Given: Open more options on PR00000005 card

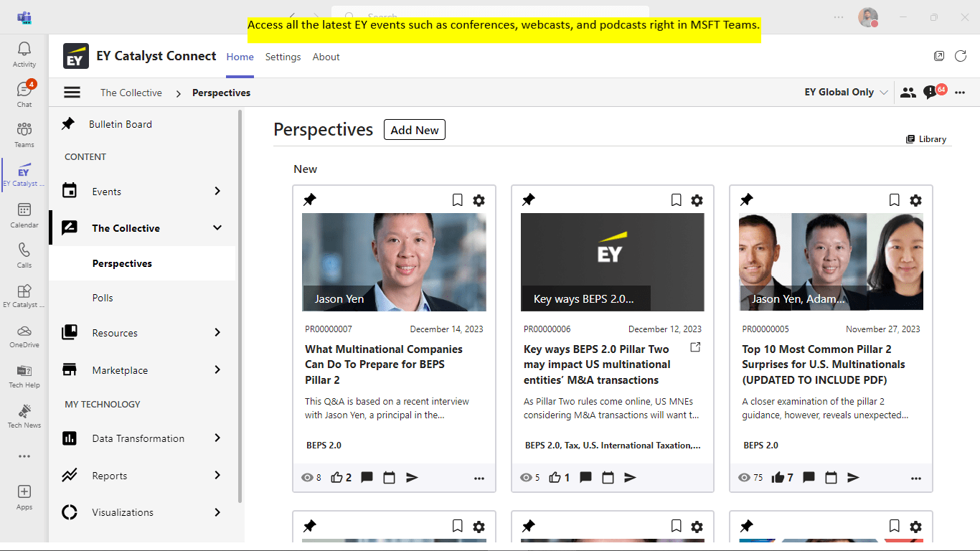Looking at the screenshot, I should (916, 478).
